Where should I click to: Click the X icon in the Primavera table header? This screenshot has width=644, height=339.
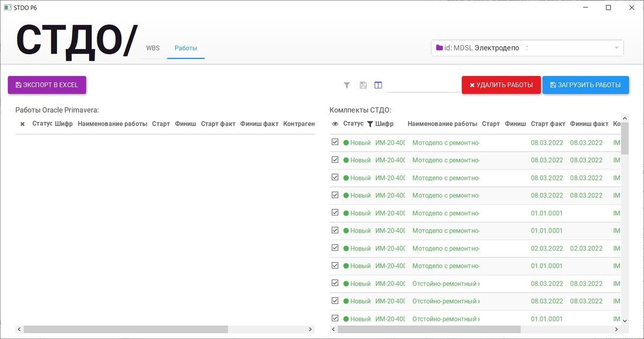[x=23, y=124]
